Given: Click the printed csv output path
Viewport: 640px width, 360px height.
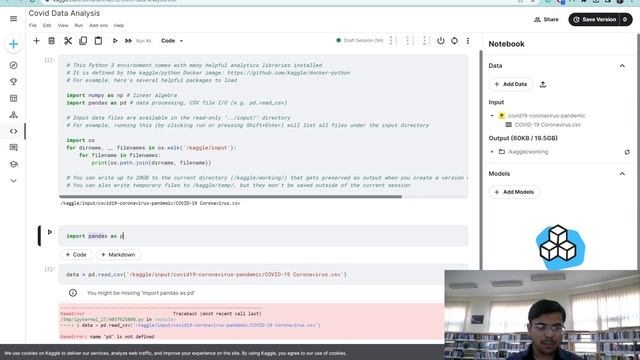Looking at the screenshot, I should [x=150, y=203].
